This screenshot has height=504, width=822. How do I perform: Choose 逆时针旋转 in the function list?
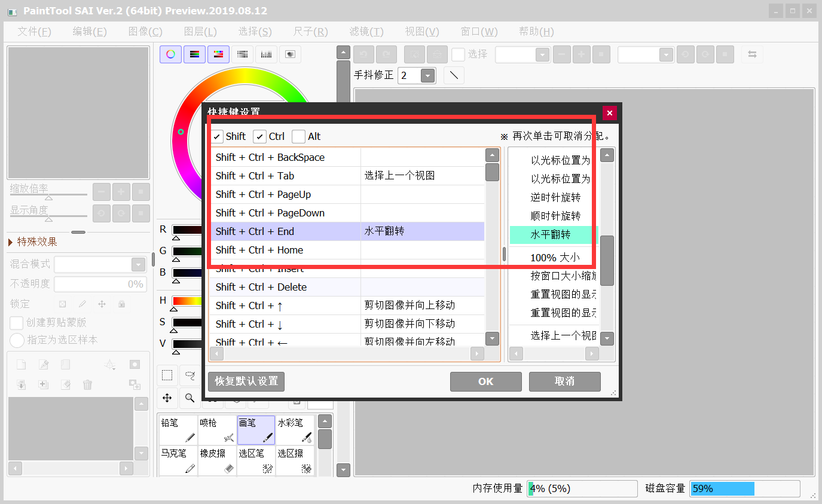click(x=554, y=197)
